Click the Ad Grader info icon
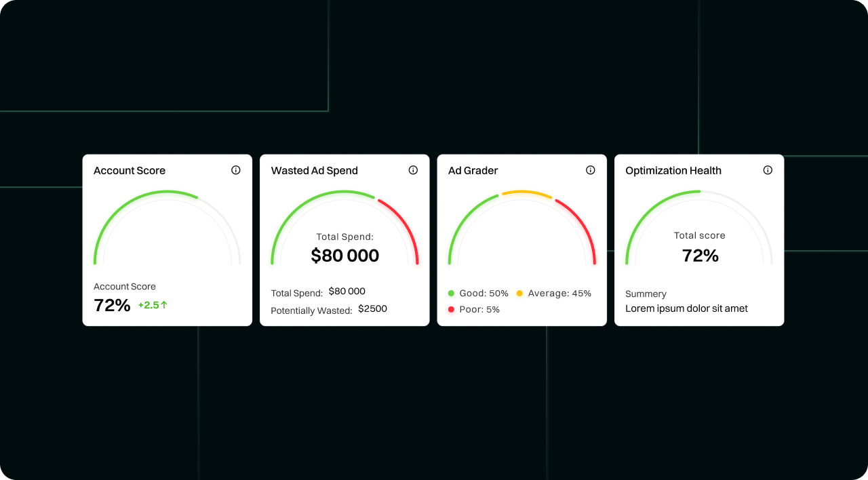This screenshot has width=868, height=480. [x=591, y=170]
